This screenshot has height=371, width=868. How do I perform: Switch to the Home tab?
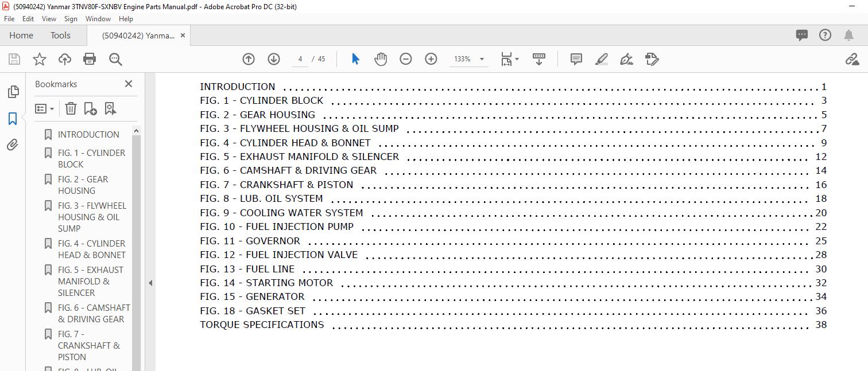(x=21, y=36)
